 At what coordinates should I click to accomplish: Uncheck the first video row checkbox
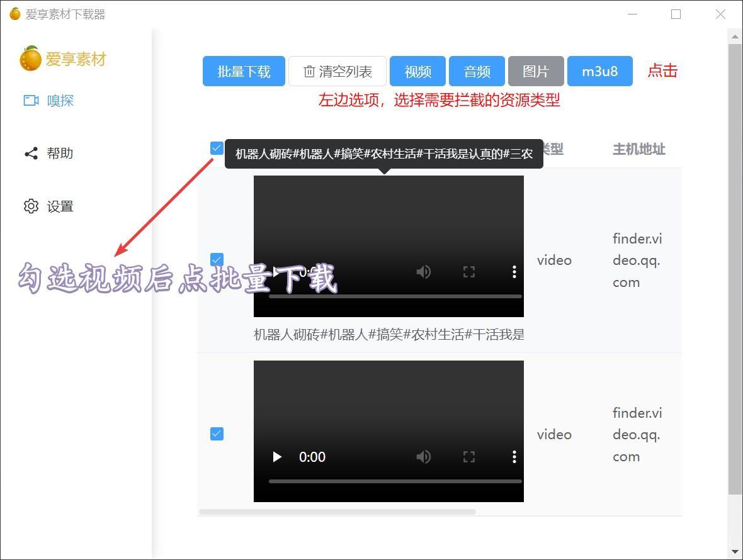coord(217,259)
